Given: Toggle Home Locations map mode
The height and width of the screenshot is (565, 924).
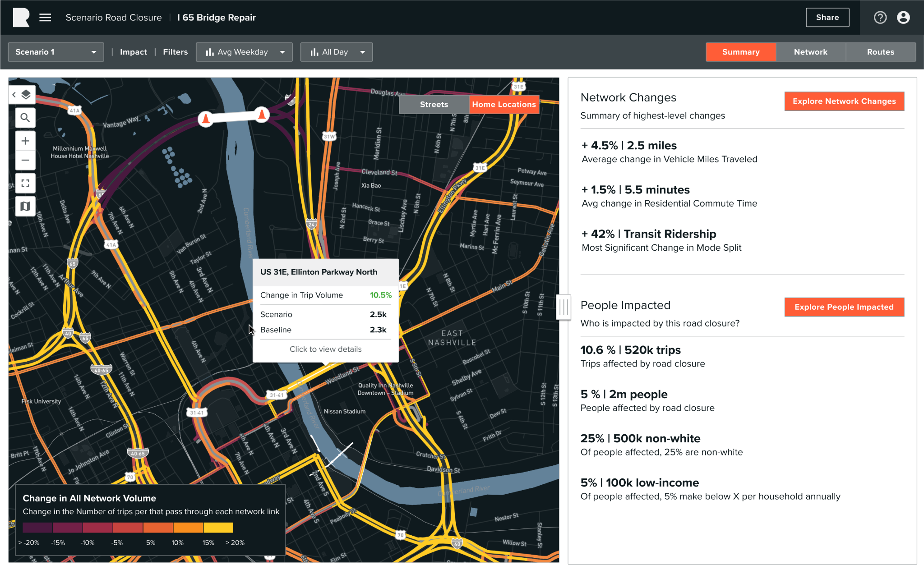Looking at the screenshot, I should click(504, 104).
